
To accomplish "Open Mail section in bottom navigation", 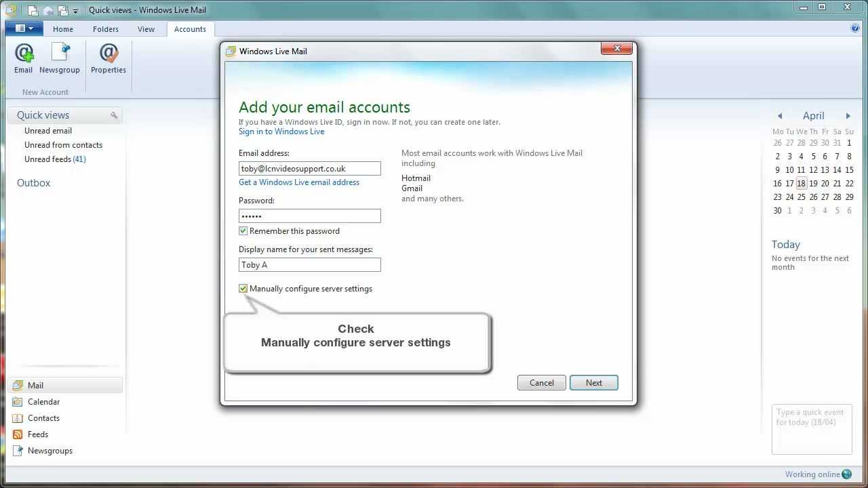I will pos(66,385).
